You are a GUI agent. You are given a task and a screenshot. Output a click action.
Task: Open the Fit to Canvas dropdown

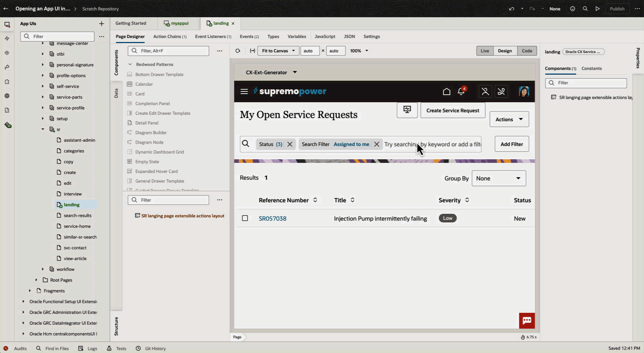click(278, 51)
